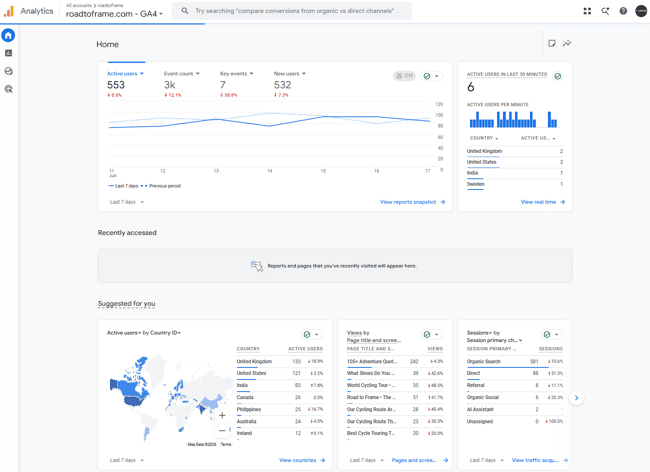The width and height of the screenshot is (650, 472).
Task: Open the Insights sparkline icon beside Home
Action: pos(567,44)
